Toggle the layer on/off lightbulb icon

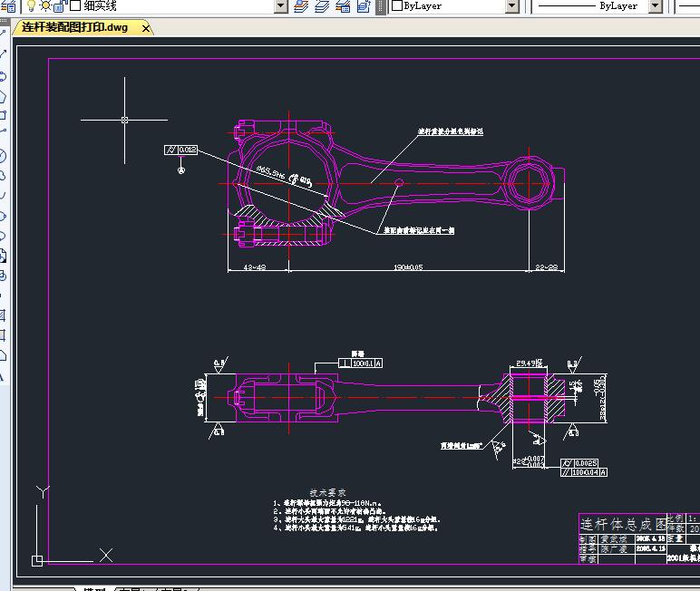(x=31, y=5)
